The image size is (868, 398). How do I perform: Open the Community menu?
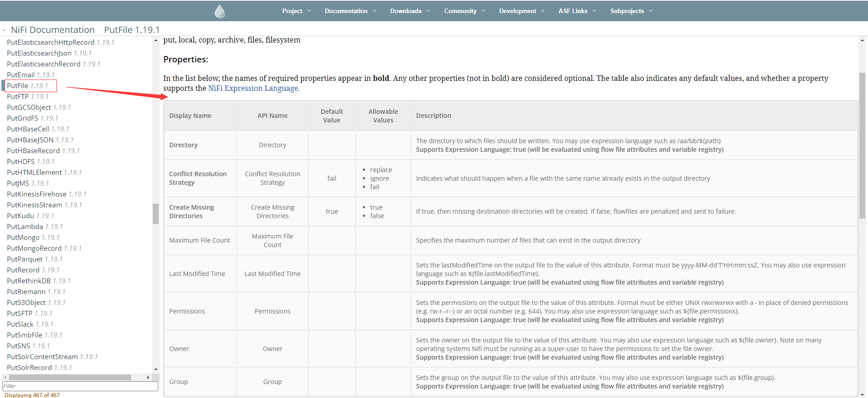point(464,11)
